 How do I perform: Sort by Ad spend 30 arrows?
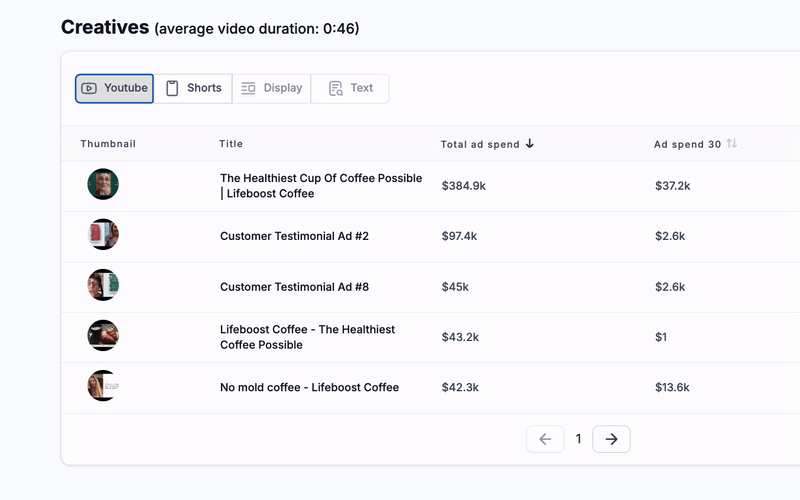point(732,143)
